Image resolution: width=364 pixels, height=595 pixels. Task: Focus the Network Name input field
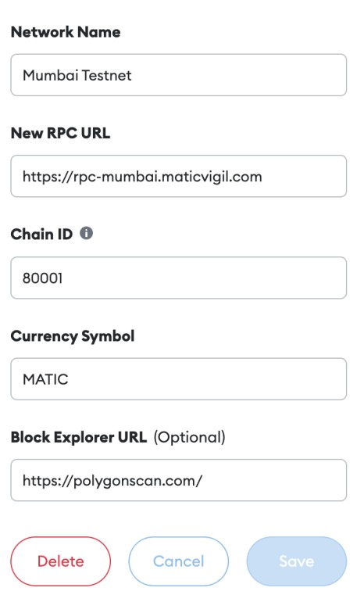[x=179, y=75]
